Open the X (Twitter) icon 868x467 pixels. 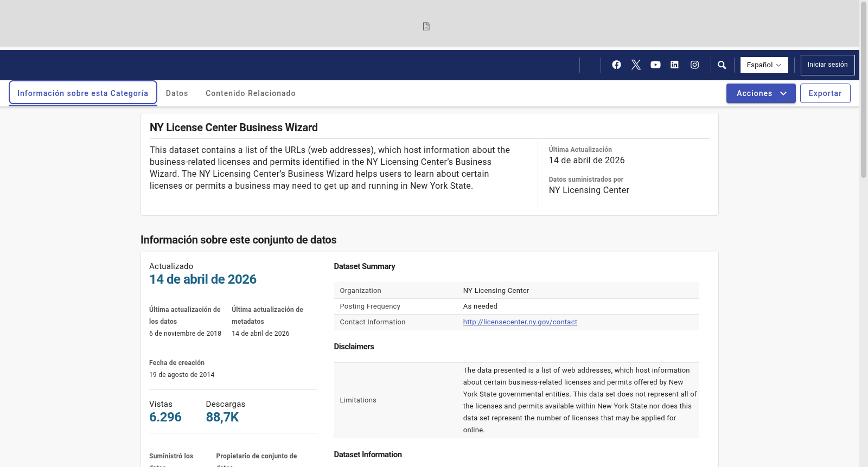coord(636,65)
